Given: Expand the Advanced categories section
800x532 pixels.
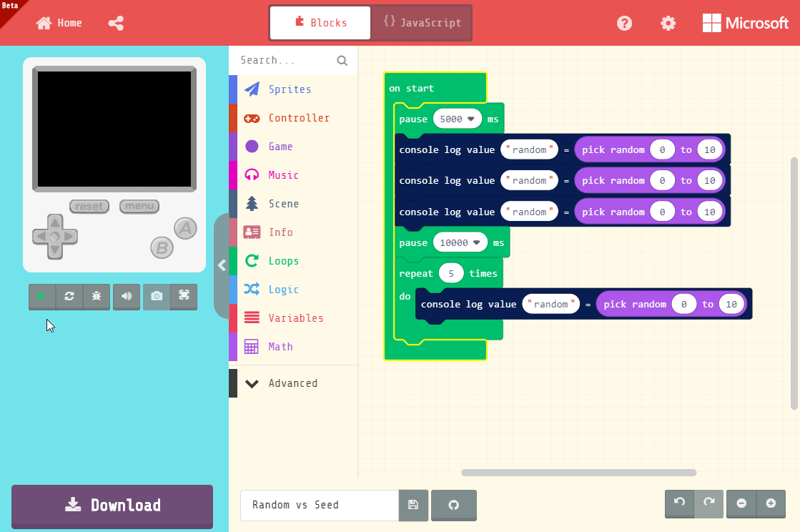Looking at the screenshot, I should [x=294, y=383].
